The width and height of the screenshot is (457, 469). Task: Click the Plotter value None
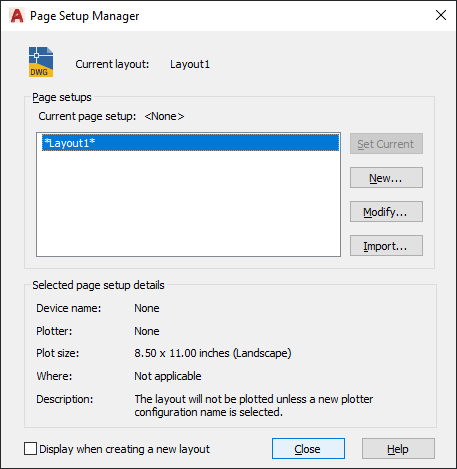pos(147,331)
